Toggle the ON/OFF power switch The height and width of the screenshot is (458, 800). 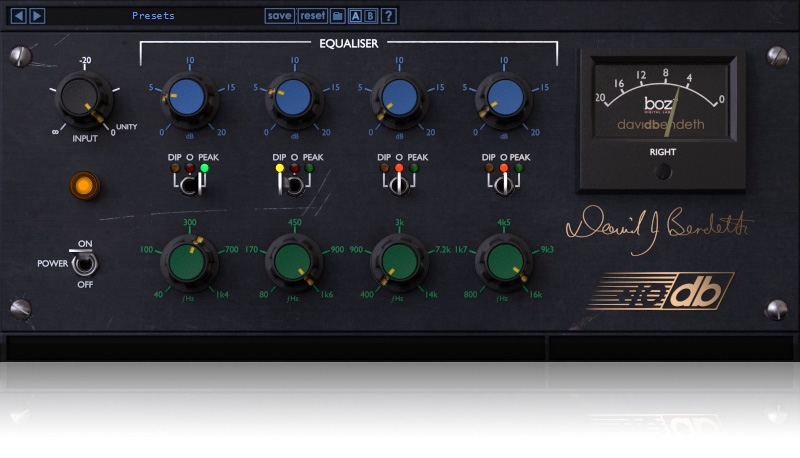click(x=87, y=264)
